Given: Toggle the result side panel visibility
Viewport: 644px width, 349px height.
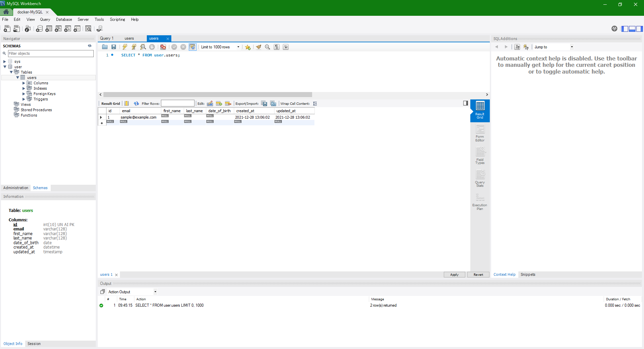Looking at the screenshot, I should pos(465,103).
